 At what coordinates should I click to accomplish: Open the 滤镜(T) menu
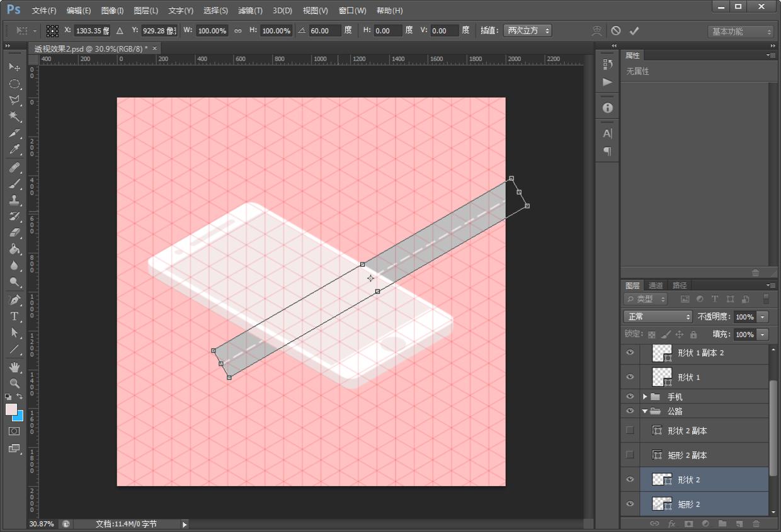[250, 11]
